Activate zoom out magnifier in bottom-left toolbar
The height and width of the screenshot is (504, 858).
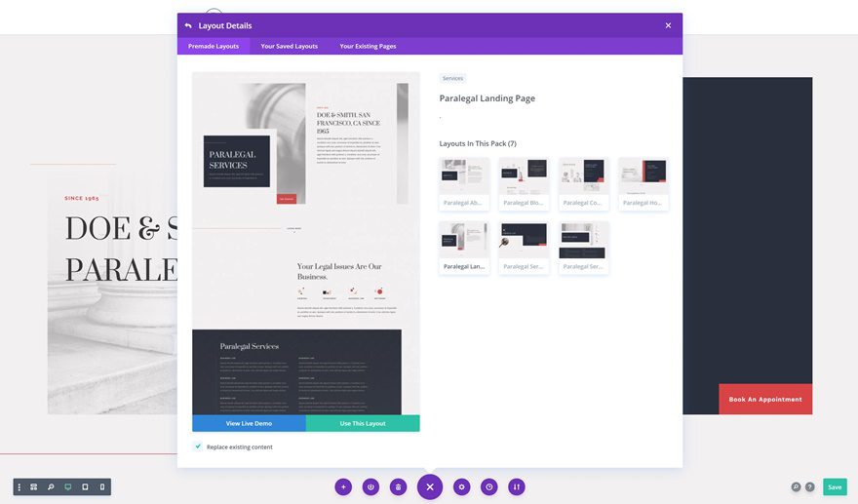(x=51, y=487)
